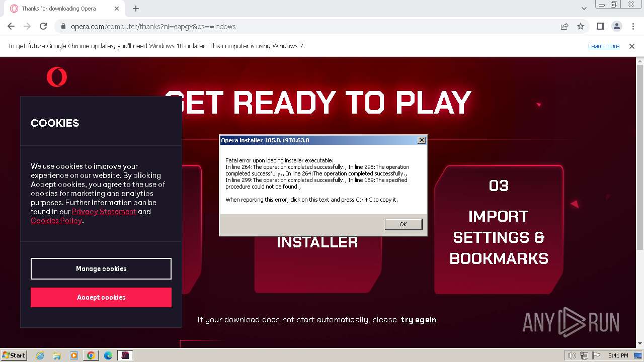Open the Learn more link in infobar
This screenshot has width=644, height=362.
point(604,46)
